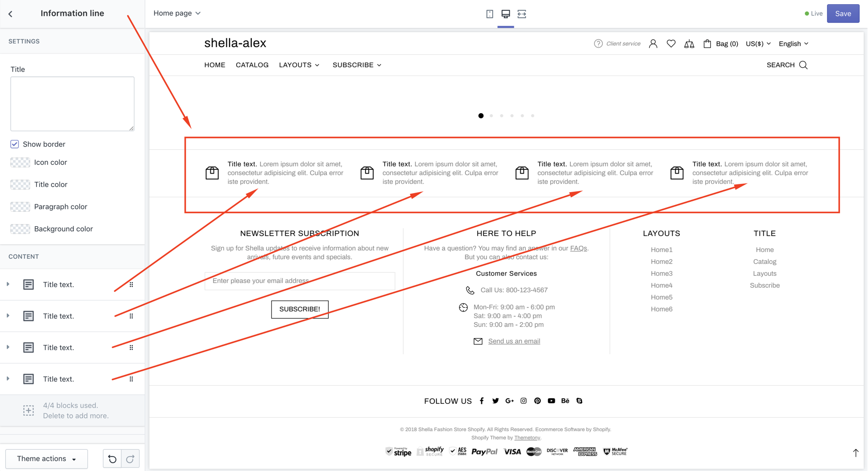Open the Icon color swatch
The width and height of the screenshot is (868, 471).
point(20,163)
